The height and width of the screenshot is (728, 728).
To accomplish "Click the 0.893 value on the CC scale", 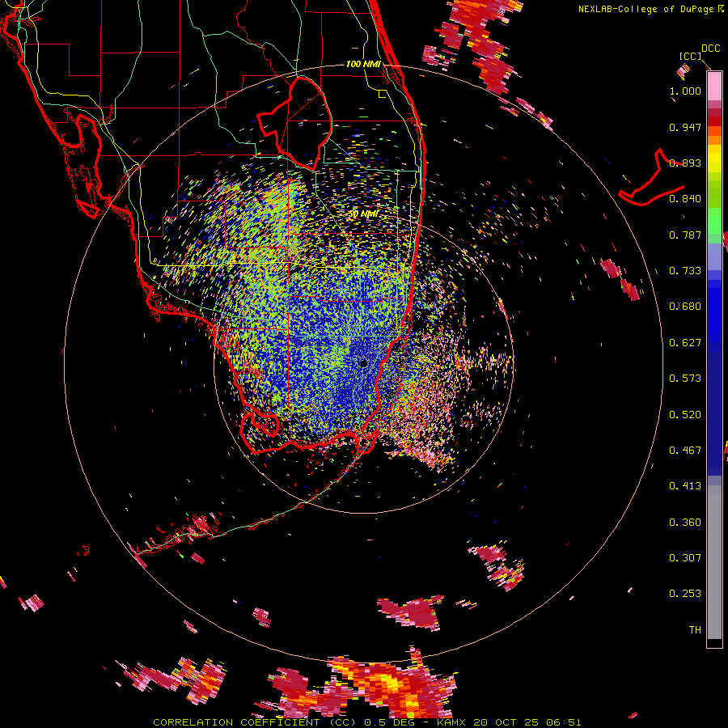I will [x=685, y=163].
